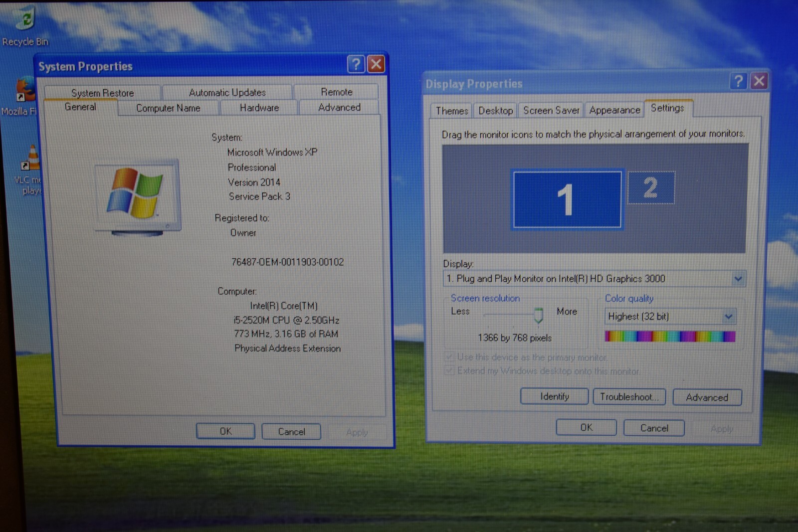
Task: Click the screen resolution slider handle
Action: tap(539, 315)
